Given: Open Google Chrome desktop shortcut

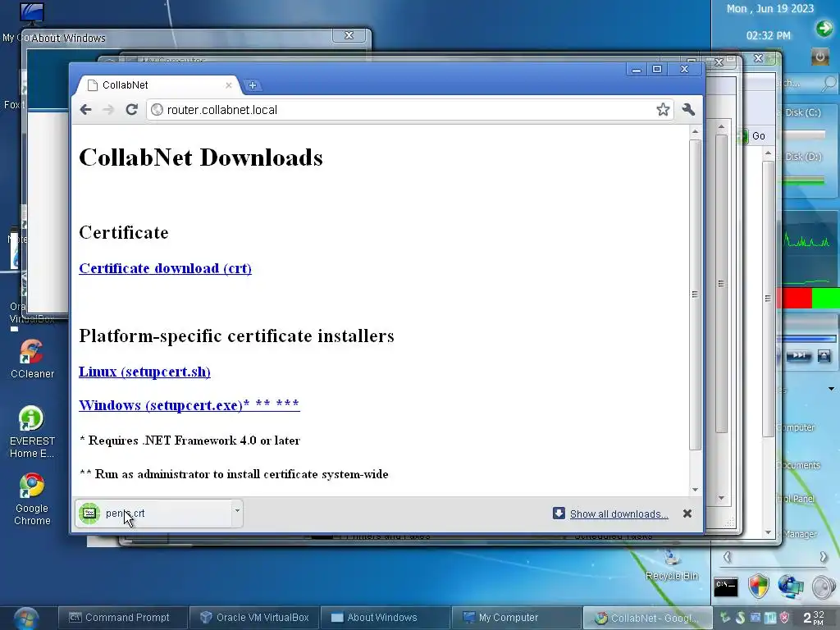Looking at the screenshot, I should (x=32, y=500).
